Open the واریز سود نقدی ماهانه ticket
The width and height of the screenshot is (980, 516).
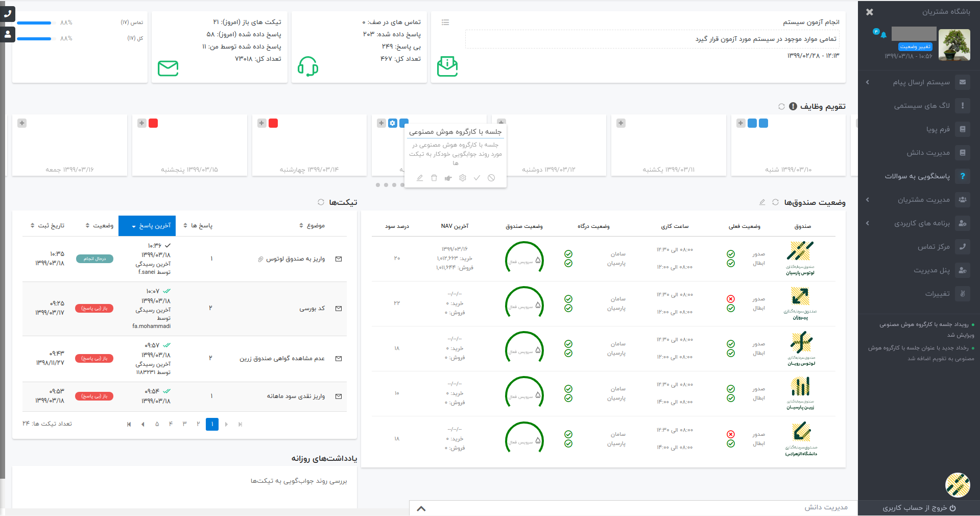[x=296, y=396]
